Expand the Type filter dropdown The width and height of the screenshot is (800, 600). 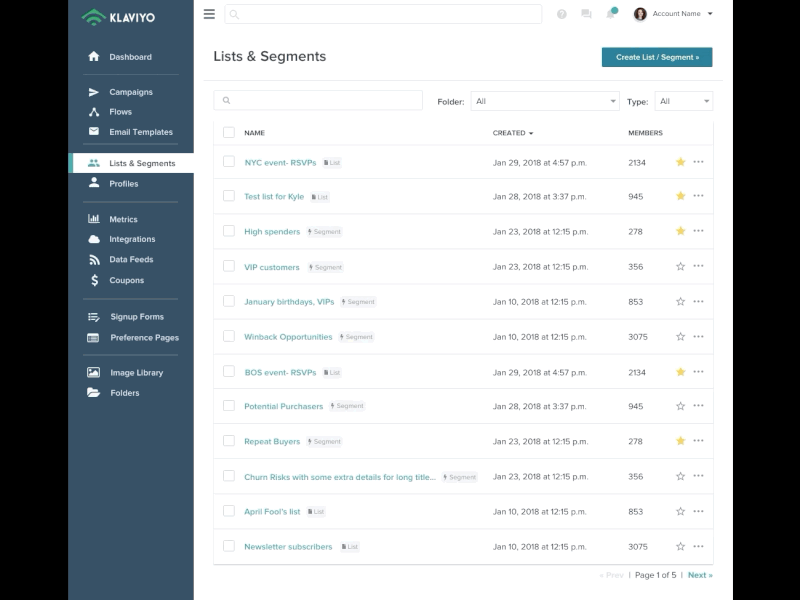tap(682, 100)
